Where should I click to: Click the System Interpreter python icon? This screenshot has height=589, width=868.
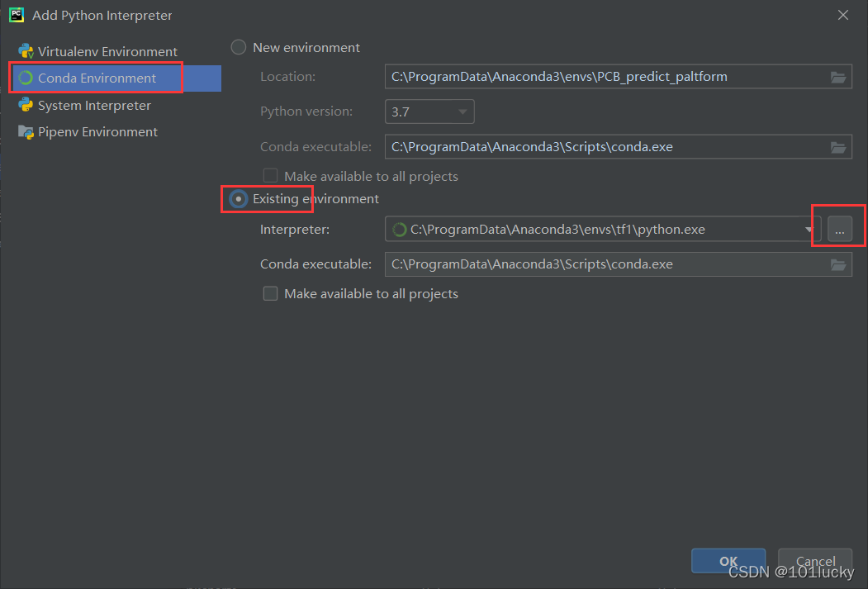[26, 105]
